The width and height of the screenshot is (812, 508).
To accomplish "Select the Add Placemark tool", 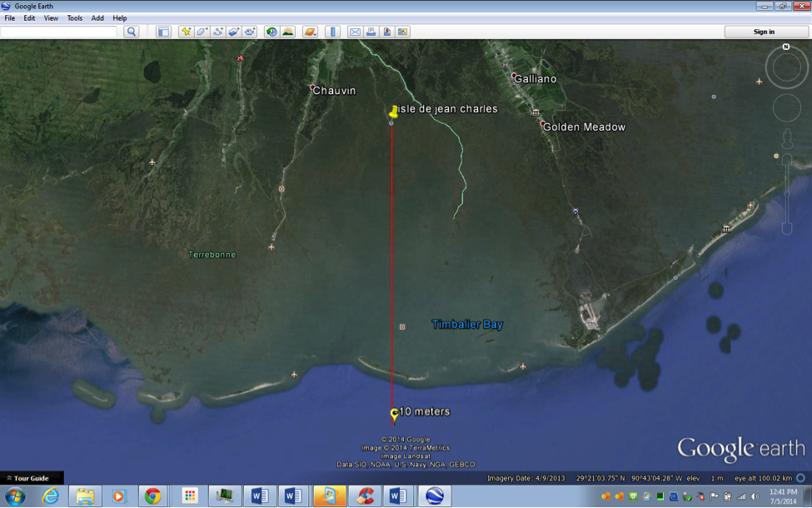I will [x=187, y=32].
